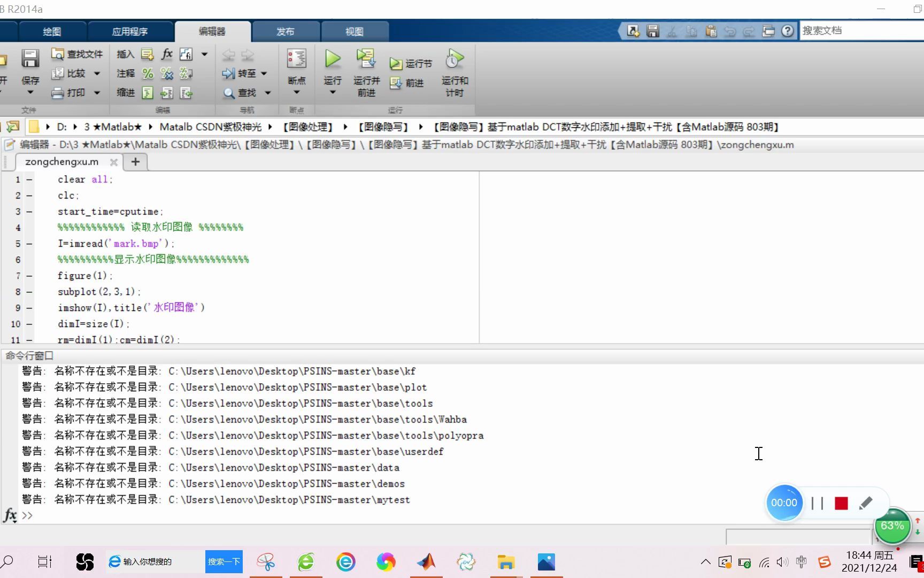Click the taskbar search 搜索一下 button
The image size is (924, 578).
coord(224,561)
